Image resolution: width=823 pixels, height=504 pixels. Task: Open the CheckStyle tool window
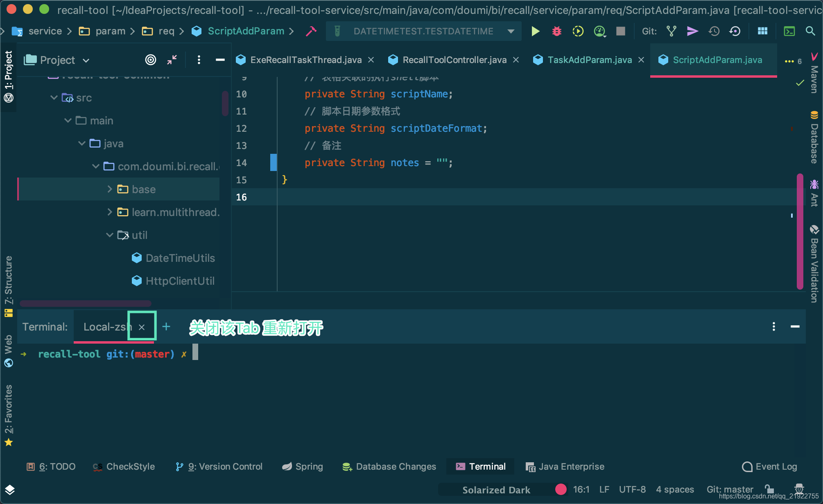[124, 467]
